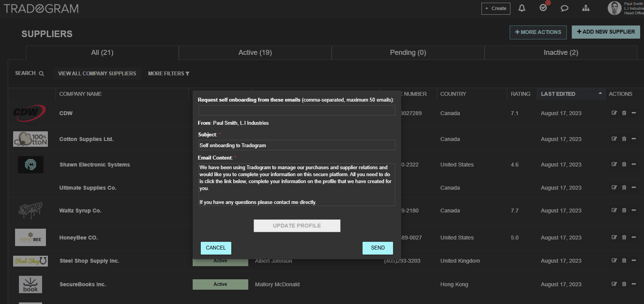Click the edit icon for CDW
The image size is (644, 304).
[x=614, y=113]
